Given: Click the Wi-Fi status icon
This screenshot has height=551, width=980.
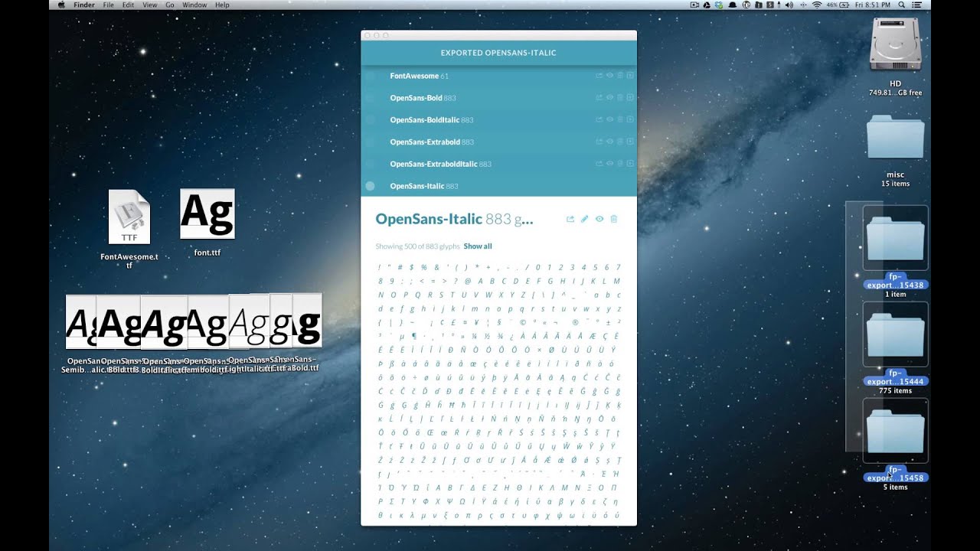Looking at the screenshot, I should (817, 5).
